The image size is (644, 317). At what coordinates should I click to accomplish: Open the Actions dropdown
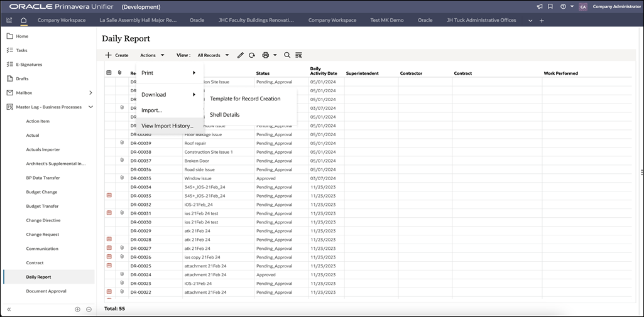(152, 55)
